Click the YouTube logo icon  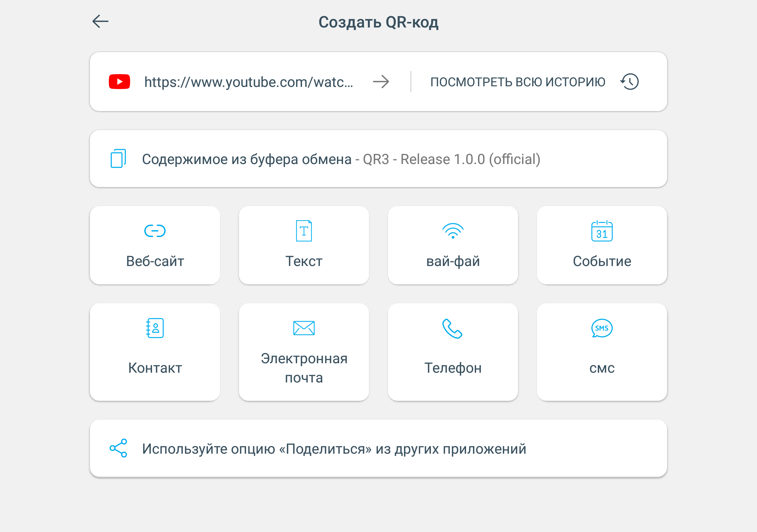[119, 81]
